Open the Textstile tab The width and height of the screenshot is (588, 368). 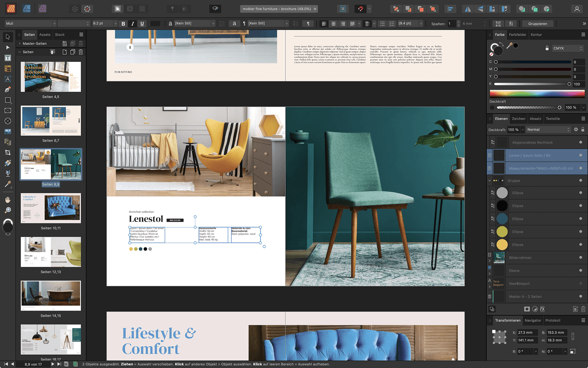pos(552,119)
